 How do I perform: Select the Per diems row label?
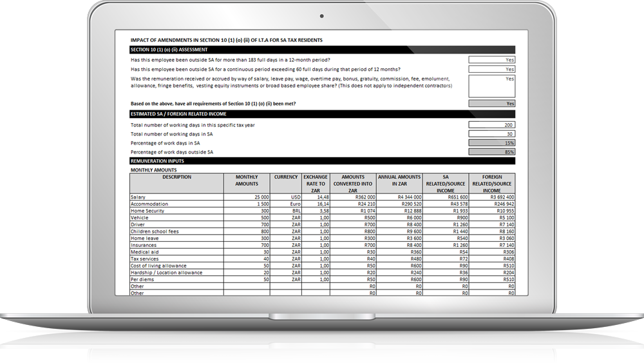pos(177,280)
